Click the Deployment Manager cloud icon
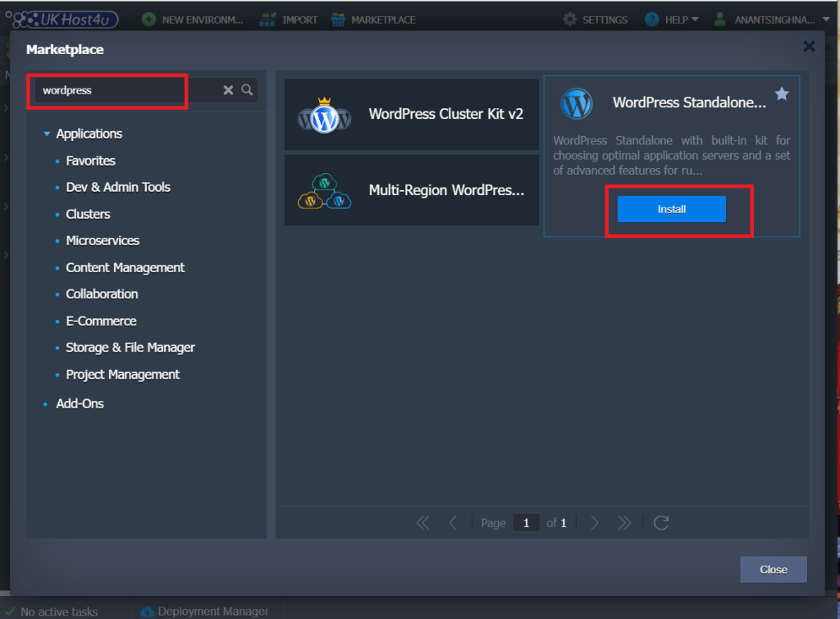 click(148, 611)
